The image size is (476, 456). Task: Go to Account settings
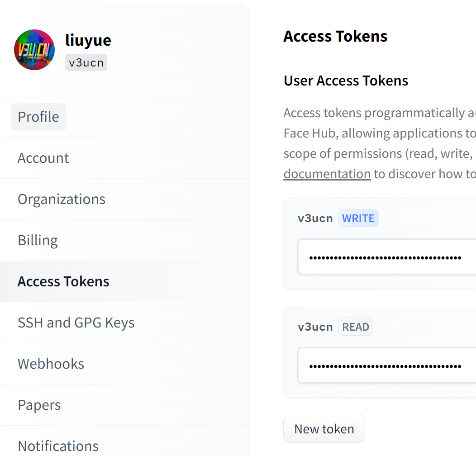point(43,158)
